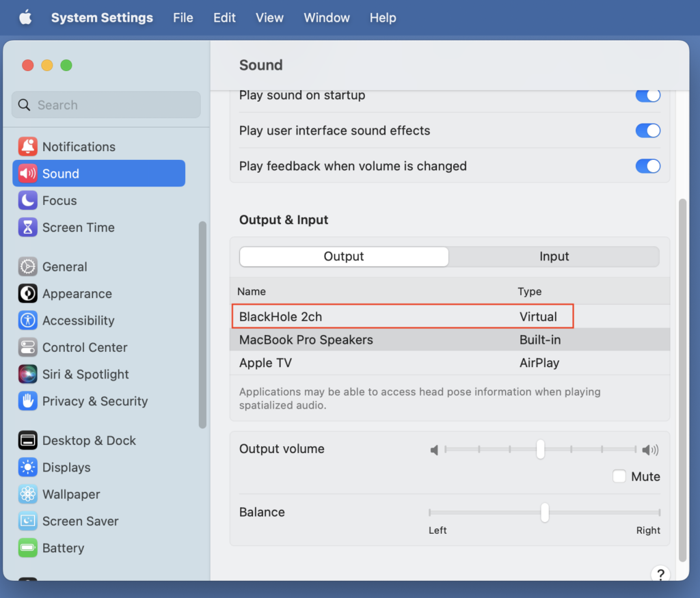Click in the Search field

(106, 105)
